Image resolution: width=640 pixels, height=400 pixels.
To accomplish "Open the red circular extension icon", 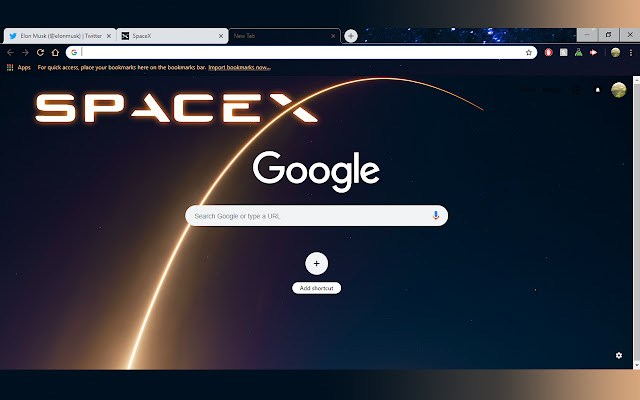I will [x=549, y=52].
